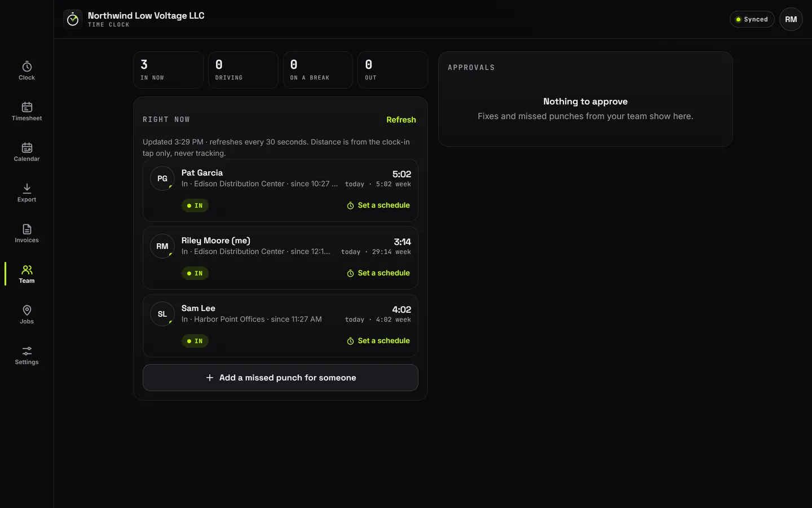Open the Settings sliders icon
The height and width of the screenshot is (508, 812).
click(x=27, y=351)
